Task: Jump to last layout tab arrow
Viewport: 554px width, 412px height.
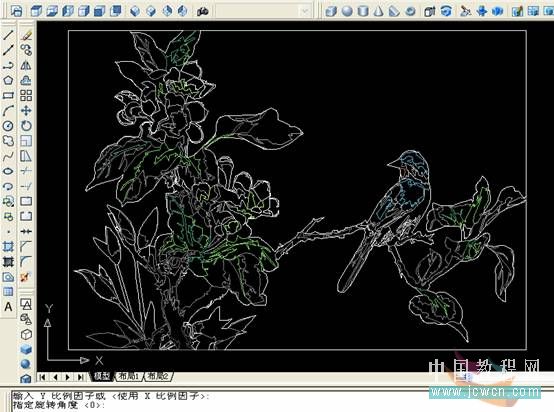Action: (x=81, y=377)
